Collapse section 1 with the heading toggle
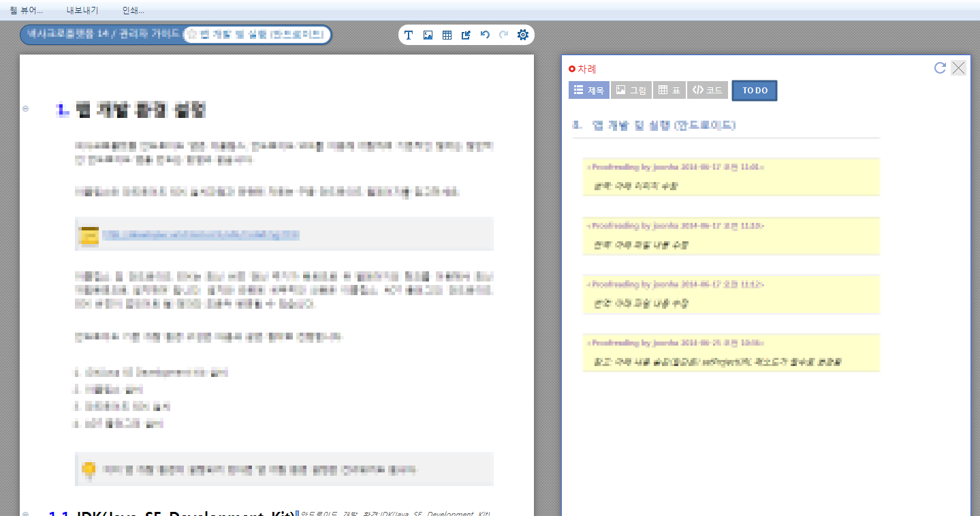 point(25,109)
